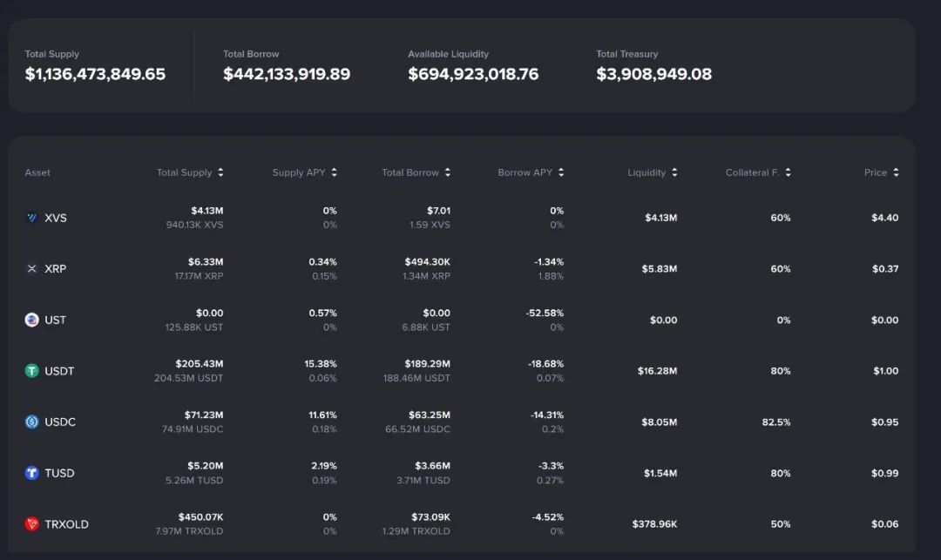Click the XVS token icon
Image resolution: width=941 pixels, height=560 pixels.
pyautogui.click(x=32, y=218)
